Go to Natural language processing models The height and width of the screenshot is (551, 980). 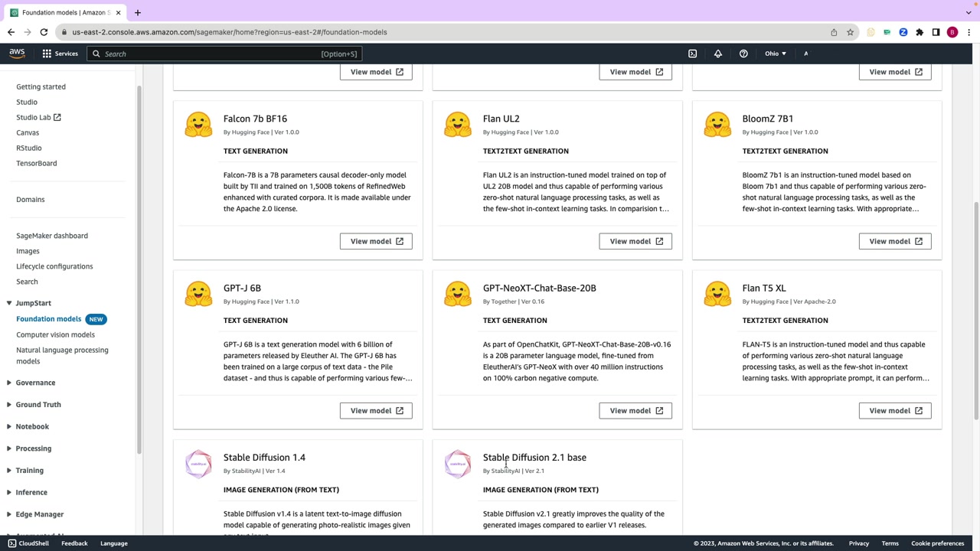click(62, 355)
